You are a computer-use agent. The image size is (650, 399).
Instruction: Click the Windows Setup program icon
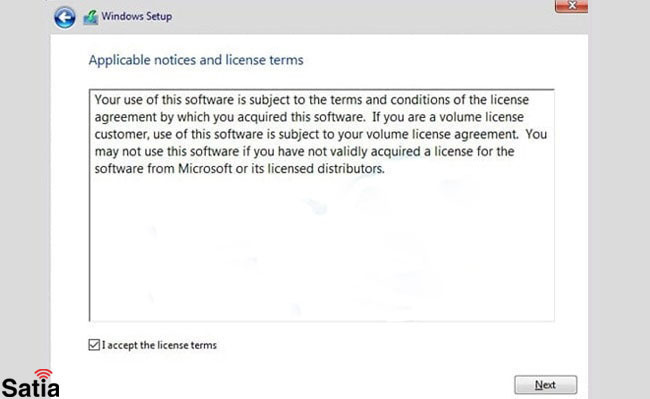[x=90, y=17]
